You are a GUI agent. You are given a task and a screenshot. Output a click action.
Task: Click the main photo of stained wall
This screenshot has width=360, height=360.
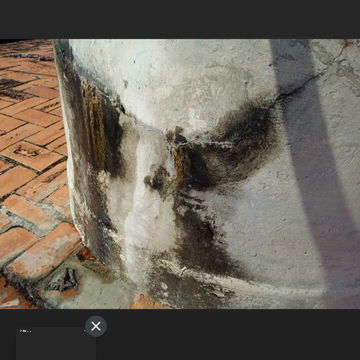180,174
